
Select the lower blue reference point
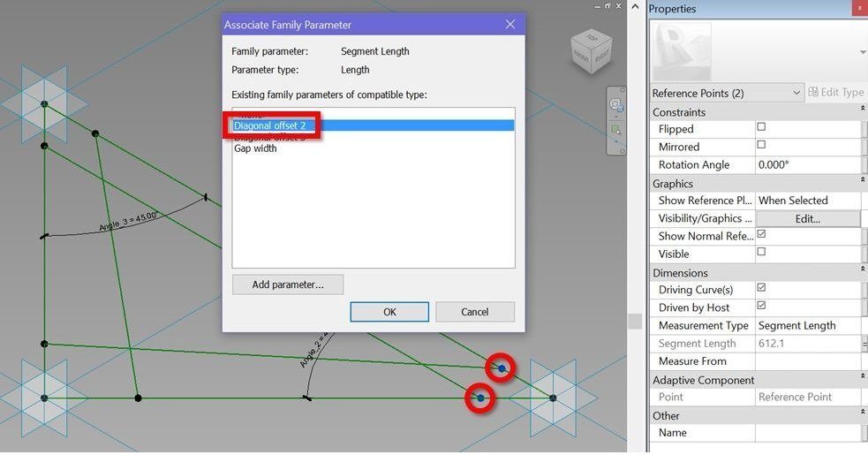tap(480, 398)
